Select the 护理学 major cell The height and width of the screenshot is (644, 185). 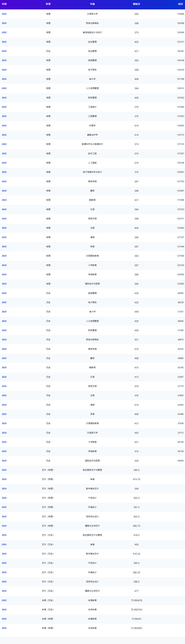click(x=92, y=126)
